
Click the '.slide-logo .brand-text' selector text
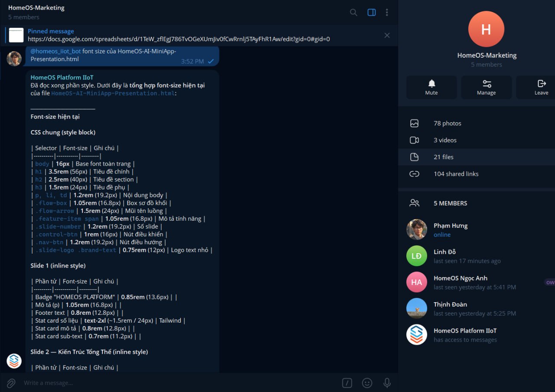tap(76, 250)
